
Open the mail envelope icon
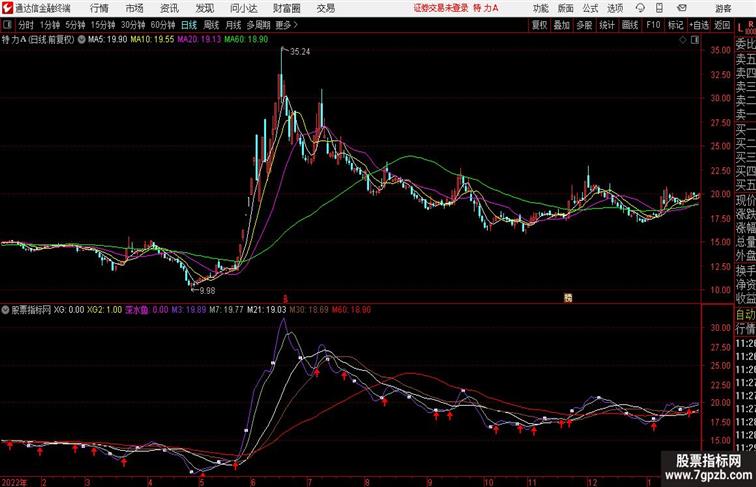coord(682,8)
